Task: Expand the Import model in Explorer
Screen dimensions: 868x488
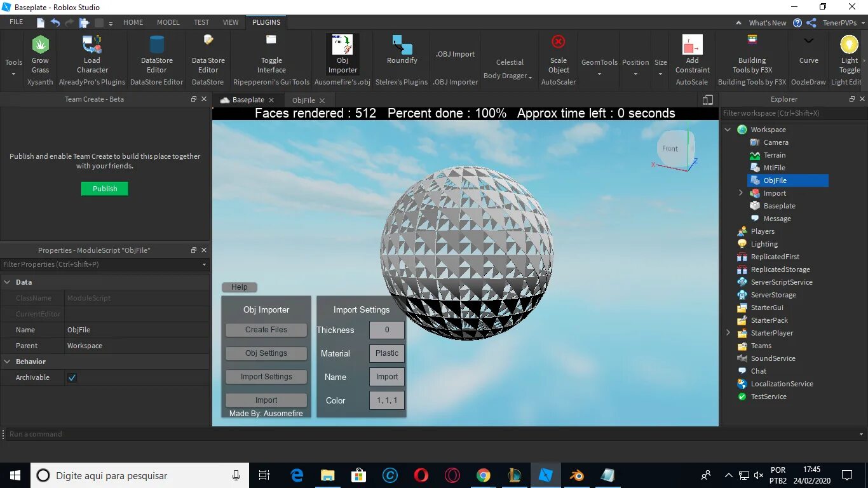Action: (x=740, y=193)
